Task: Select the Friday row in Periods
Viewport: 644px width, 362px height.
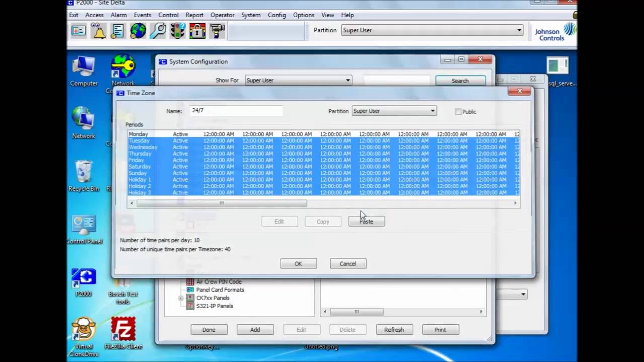Action: pyautogui.click(x=324, y=160)
